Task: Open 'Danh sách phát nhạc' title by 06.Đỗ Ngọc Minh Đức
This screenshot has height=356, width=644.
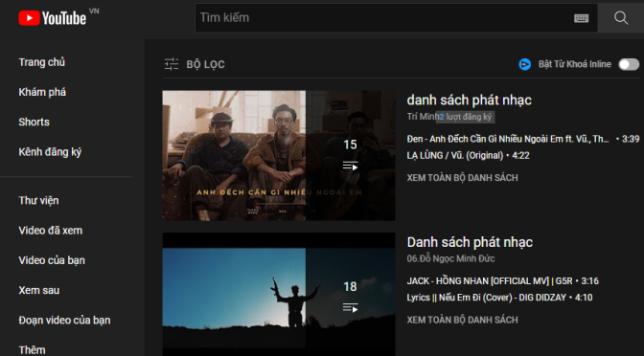Action: tap(470, 242)
